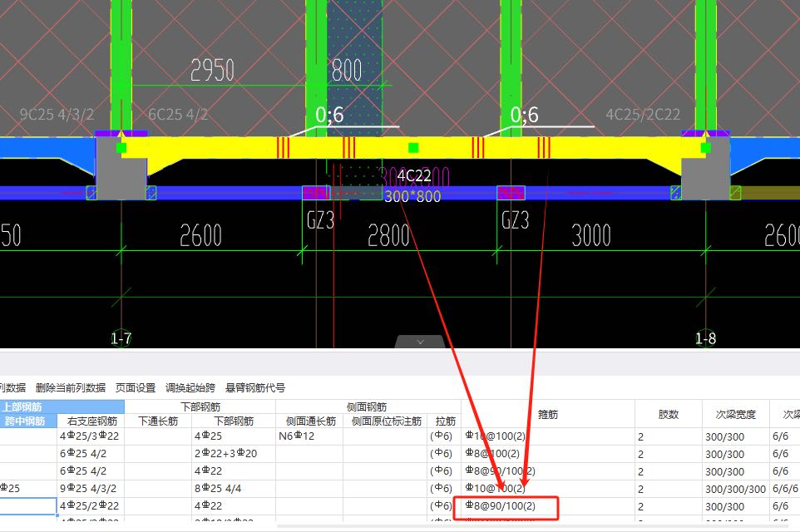Click the 侧面通长筋 column header
Screen dimensions: 800x532
coord(311,421)
